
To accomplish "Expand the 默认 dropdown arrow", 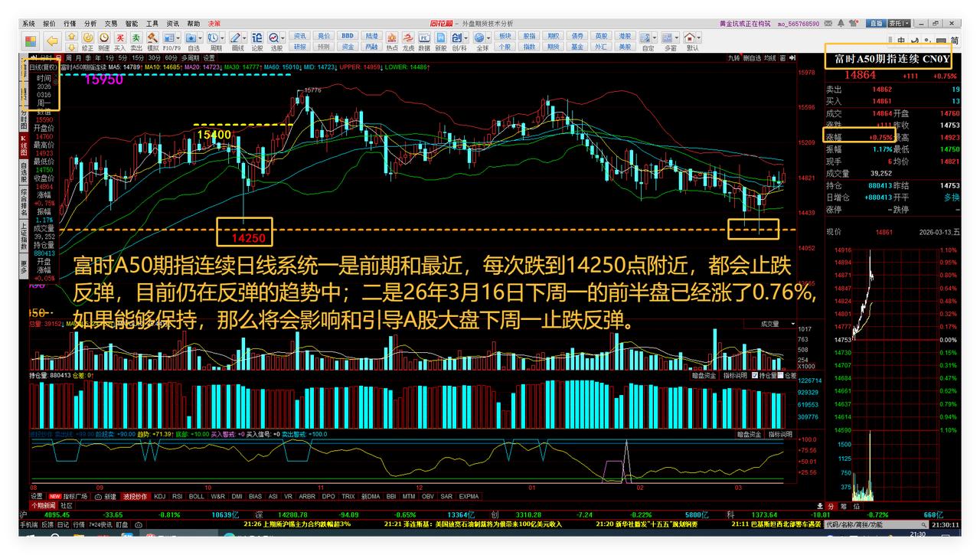I will (700, 38).
